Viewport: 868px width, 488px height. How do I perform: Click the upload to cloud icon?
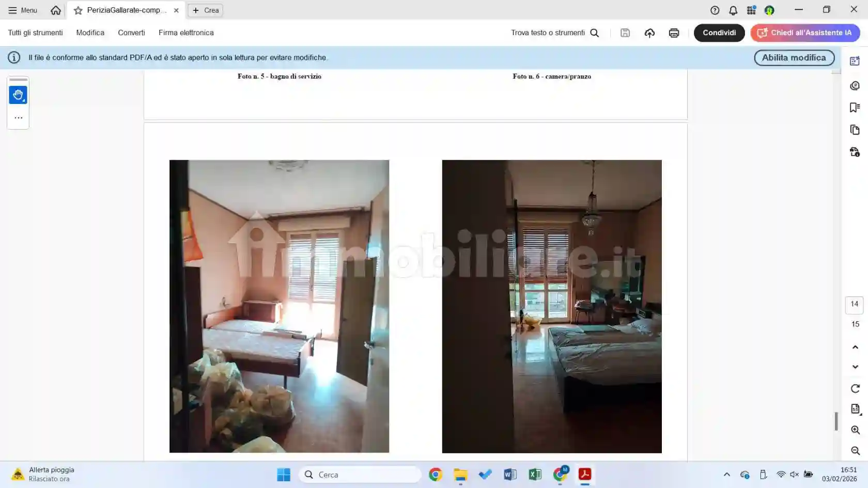coord(649,33)
